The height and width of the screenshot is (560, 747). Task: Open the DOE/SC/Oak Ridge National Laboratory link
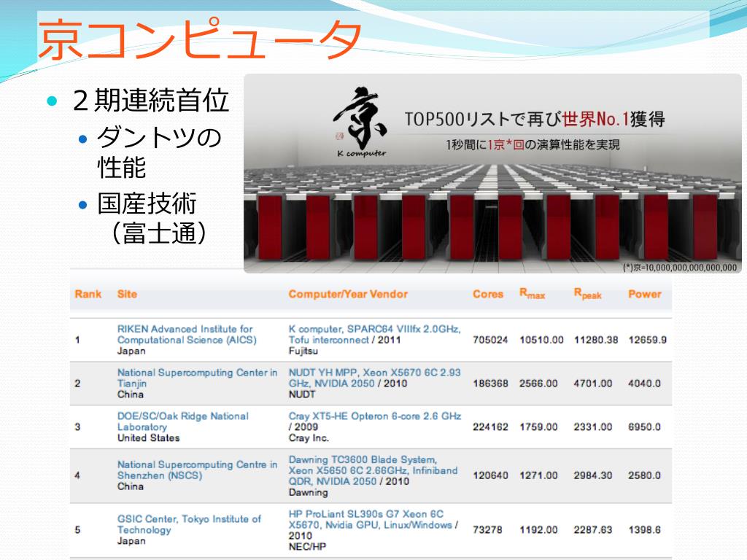[x=183, y=421]
